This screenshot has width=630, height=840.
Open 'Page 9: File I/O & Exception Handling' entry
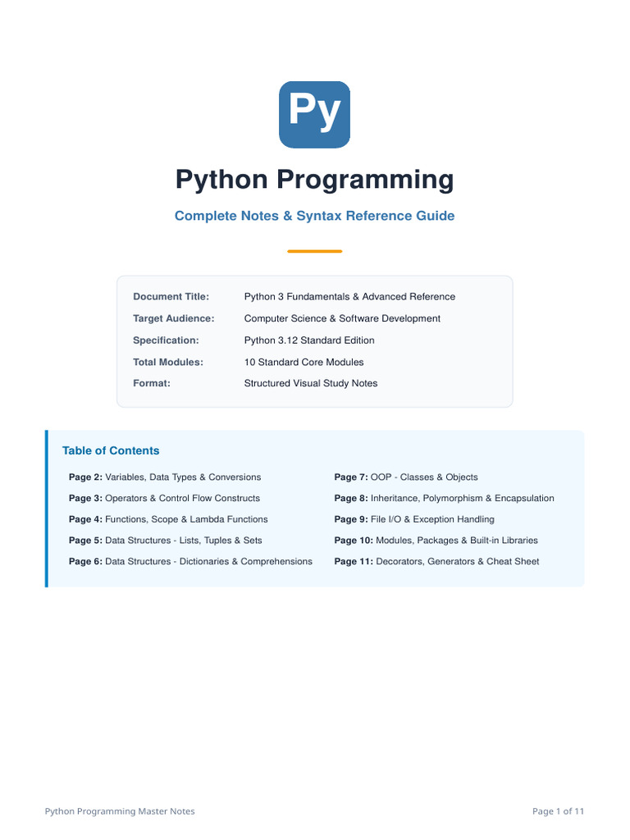coord(414,519)
